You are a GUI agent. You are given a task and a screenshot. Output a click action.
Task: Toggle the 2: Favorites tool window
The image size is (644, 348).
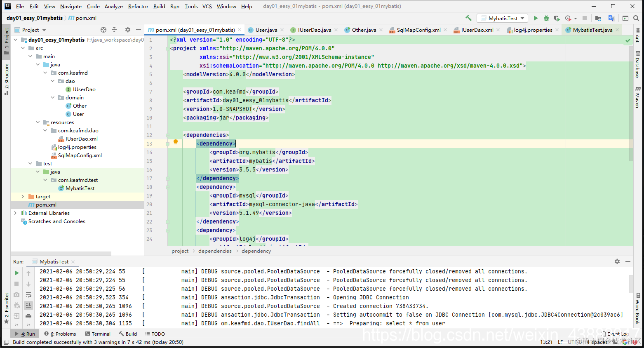[x=7, y=308]
